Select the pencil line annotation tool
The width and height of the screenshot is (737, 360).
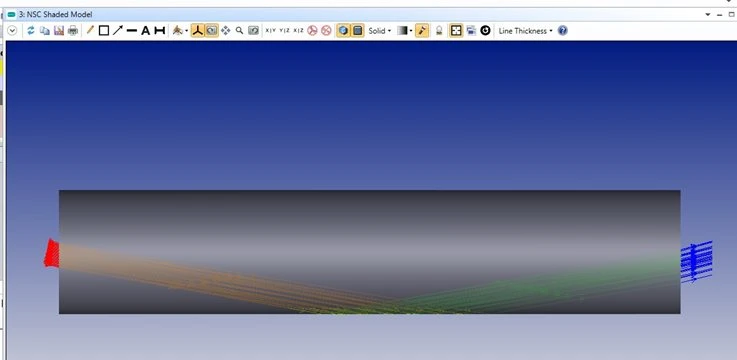coord(90,30)
